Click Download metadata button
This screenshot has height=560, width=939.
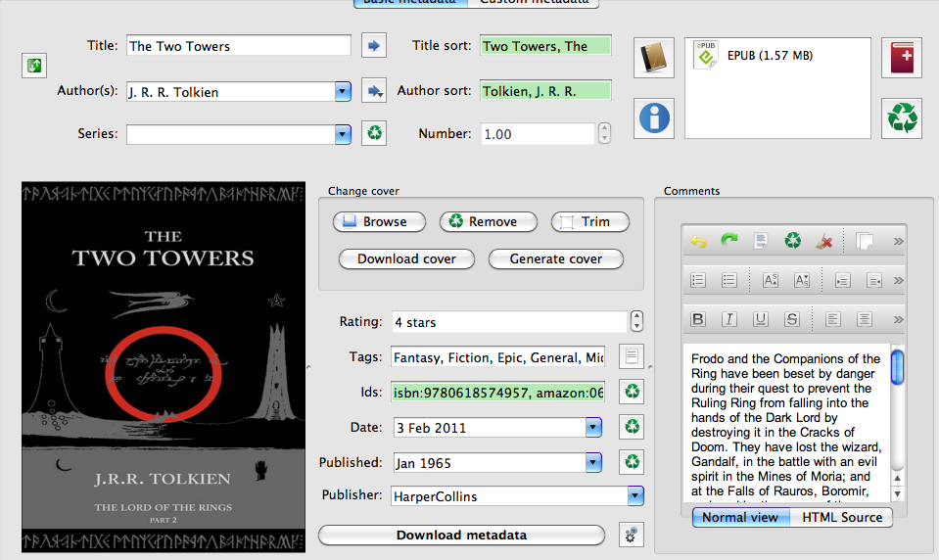pyautogui.click(x=461, y=535)
